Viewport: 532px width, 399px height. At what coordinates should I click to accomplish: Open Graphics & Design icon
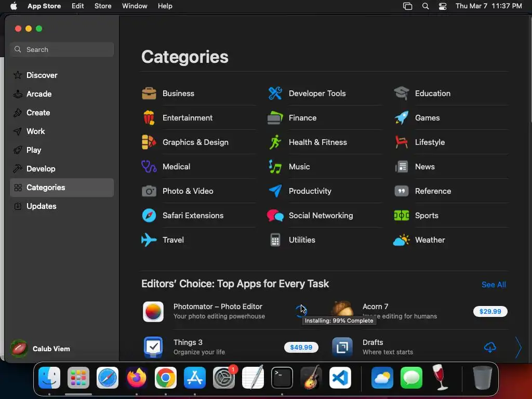(x=149, y=142)
